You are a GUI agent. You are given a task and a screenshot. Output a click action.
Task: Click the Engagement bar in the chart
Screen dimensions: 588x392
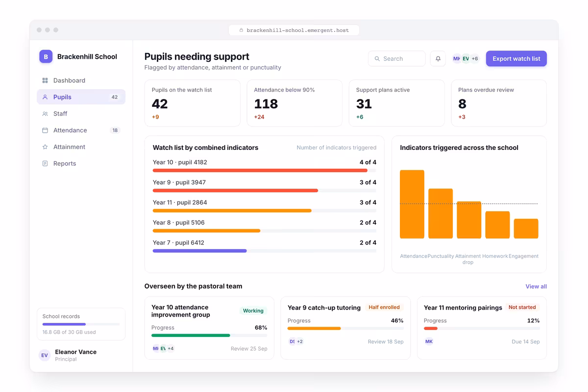pos(526,229)
